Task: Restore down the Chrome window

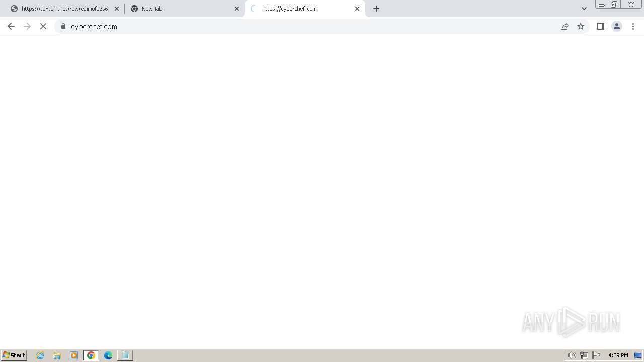Action: 614,5
